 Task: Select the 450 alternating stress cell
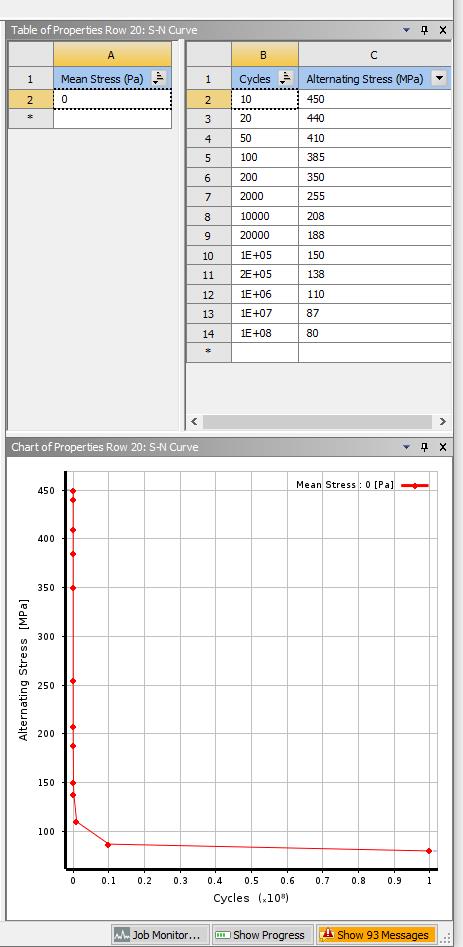point(374,99)
